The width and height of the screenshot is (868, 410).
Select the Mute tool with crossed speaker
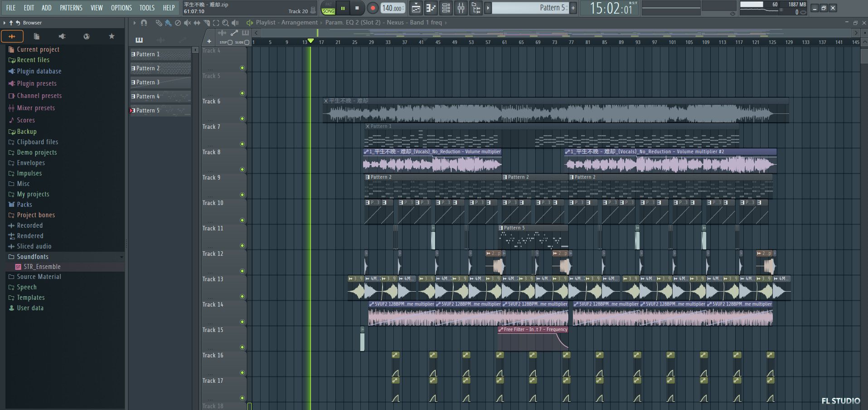click(187, 23)
